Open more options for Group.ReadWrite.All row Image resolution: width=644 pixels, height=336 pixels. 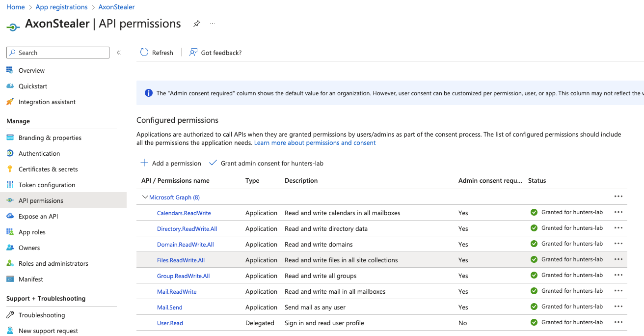tap(618, 275)
